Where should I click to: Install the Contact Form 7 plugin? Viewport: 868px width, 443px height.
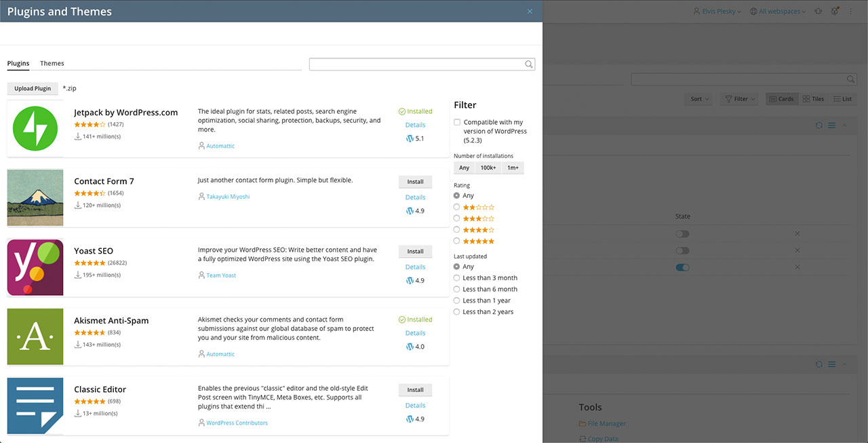pyautogui.click(x=416, y=182)
